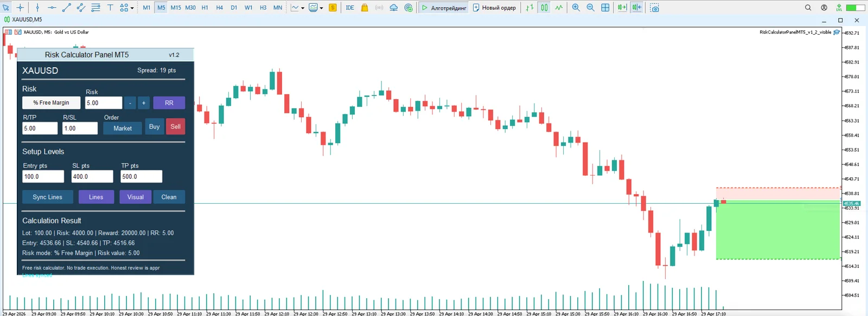Toggle the candlestick chart display
Viewport: 868px width, 316px height.
pos(544,8)
